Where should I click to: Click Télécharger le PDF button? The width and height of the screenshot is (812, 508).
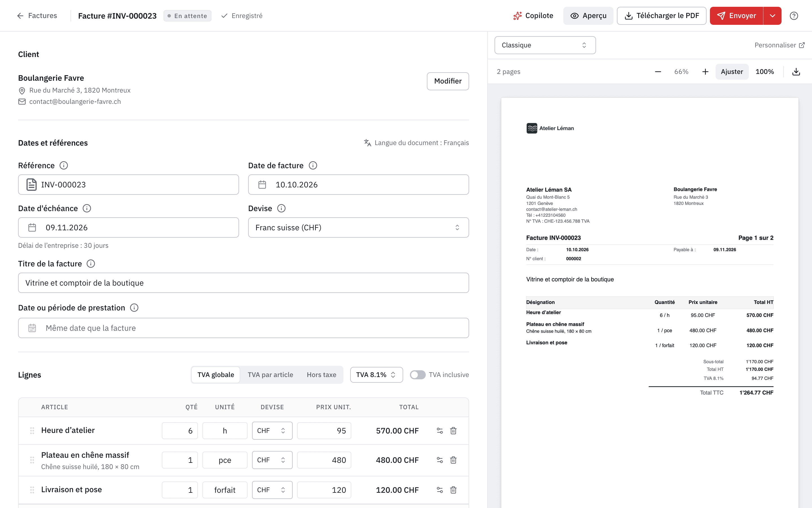click(661, 16)
